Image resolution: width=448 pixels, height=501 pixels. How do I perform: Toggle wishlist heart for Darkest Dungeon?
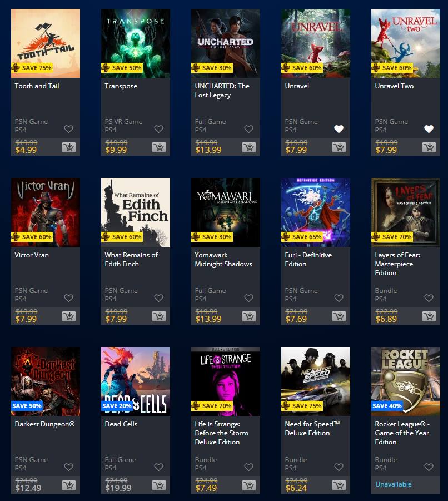pyautogui.click(x=69, y=467)
